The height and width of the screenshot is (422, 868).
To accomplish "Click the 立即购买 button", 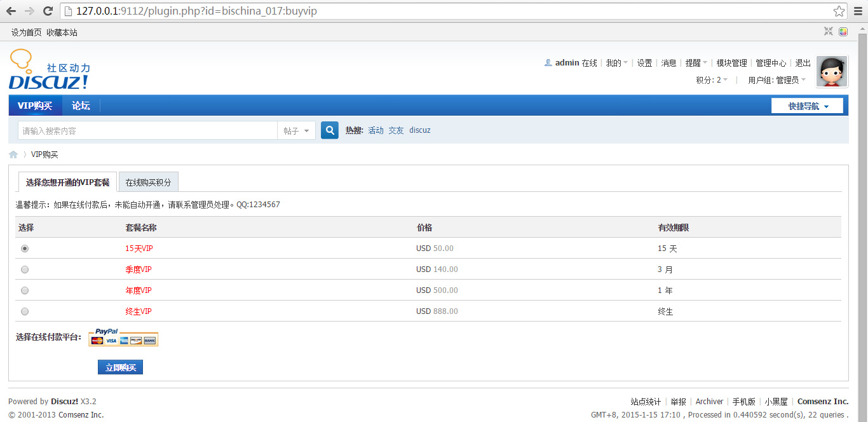I will [120, 367].
